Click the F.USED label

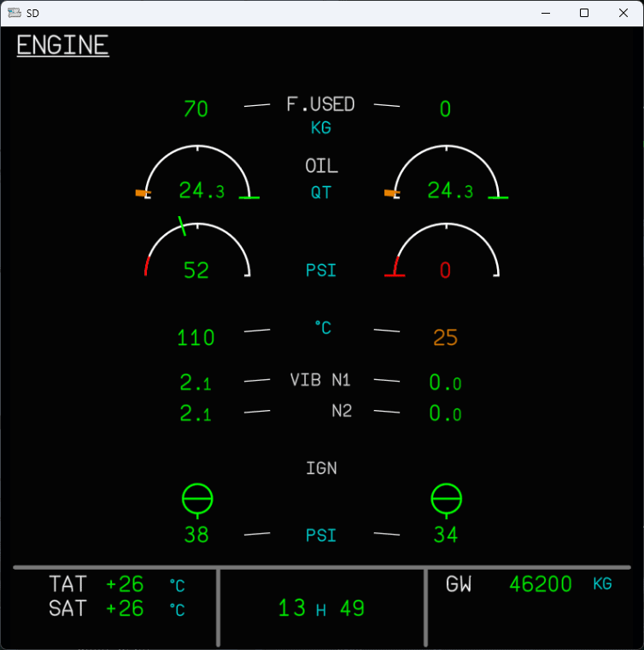(320, 105)
